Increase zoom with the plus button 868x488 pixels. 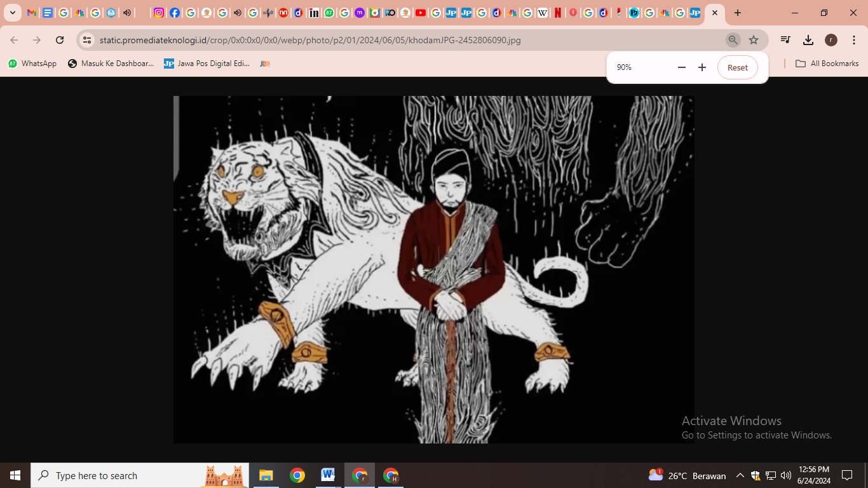[x=702, y=67]
